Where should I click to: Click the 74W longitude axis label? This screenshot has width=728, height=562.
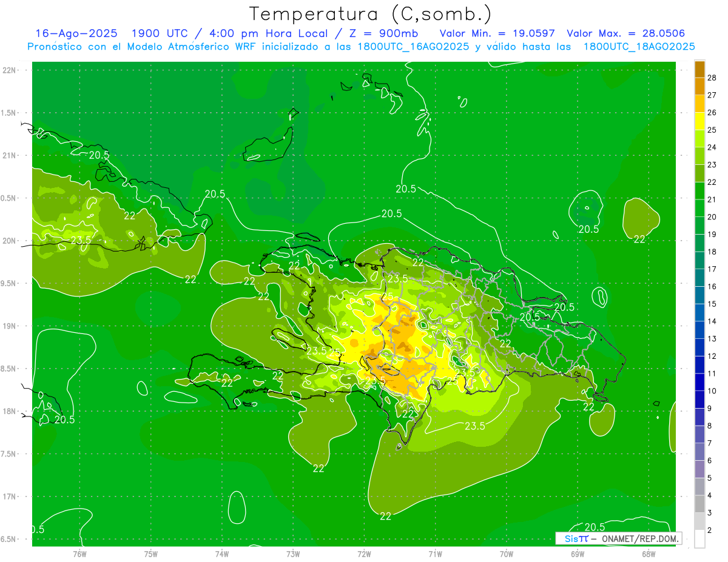[x=221, y=554]
